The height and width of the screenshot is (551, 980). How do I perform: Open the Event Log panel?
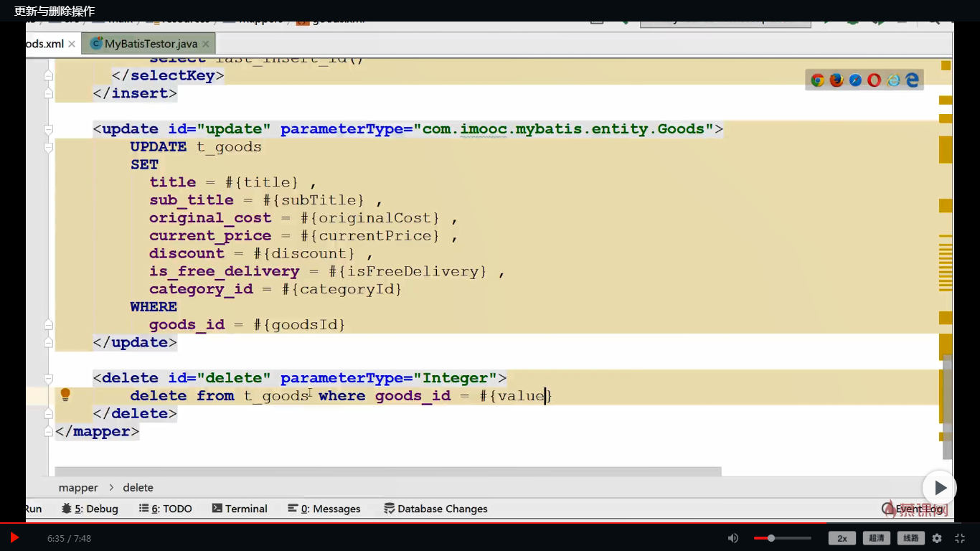coord(913,509)
